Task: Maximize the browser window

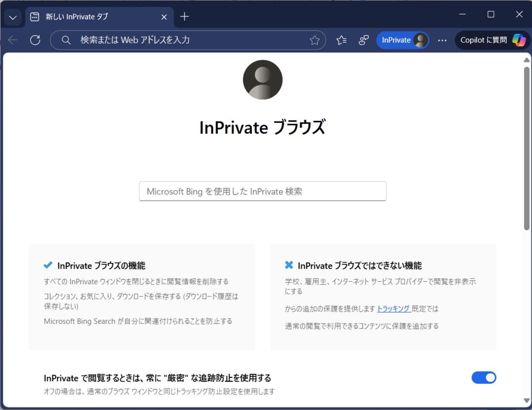Action: coord(491,14)
